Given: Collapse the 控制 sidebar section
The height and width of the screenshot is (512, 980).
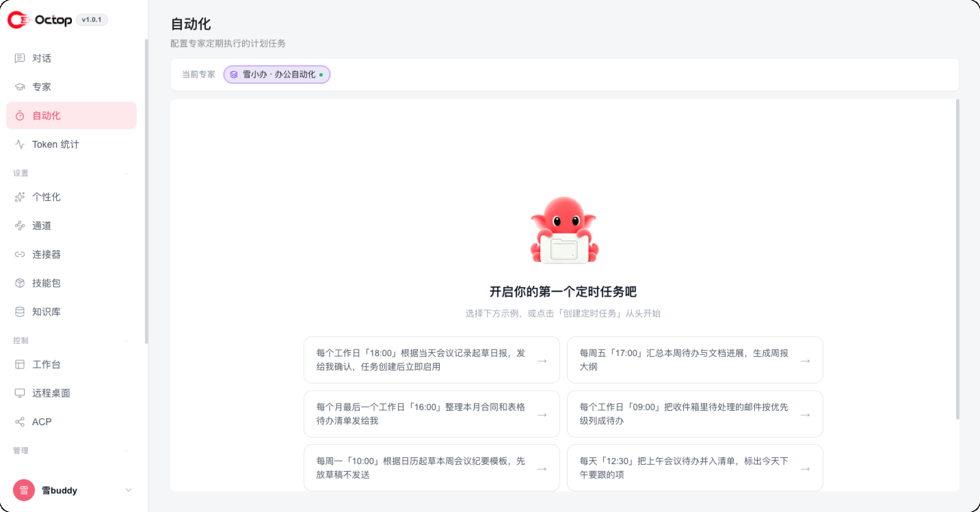Looking at the screenshot, I should click(x=126, y=340).
